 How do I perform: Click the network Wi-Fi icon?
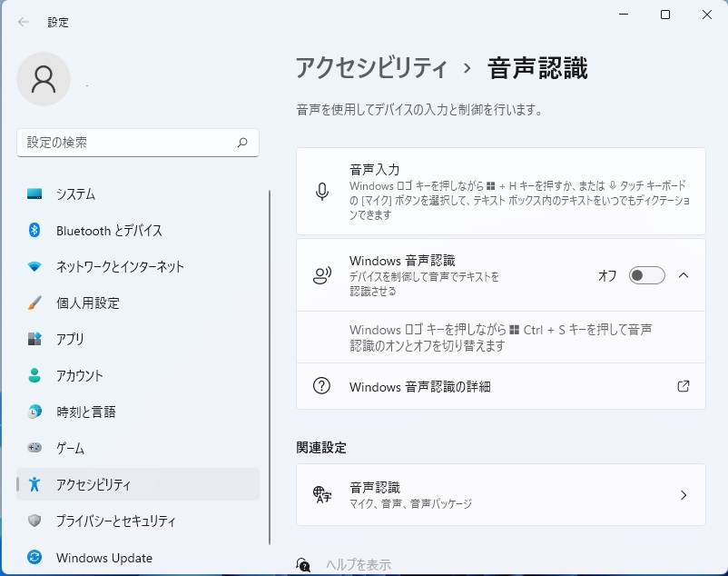[x=34, y=266]
